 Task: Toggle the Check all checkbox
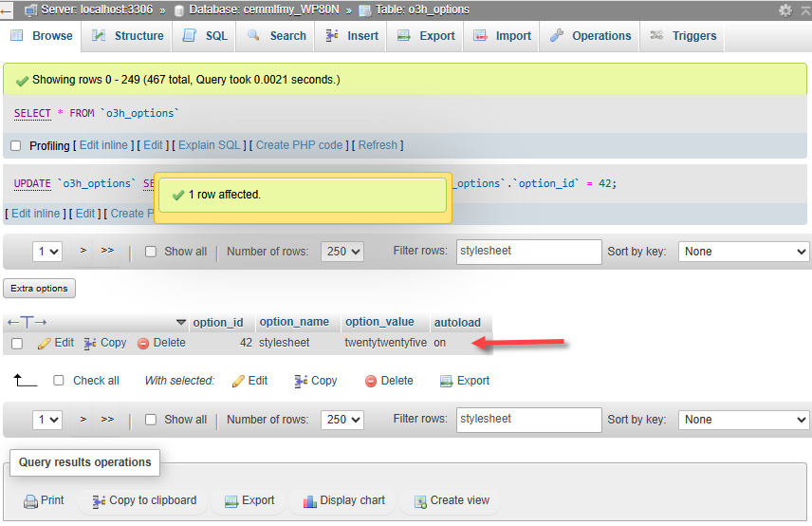point(59,381)
